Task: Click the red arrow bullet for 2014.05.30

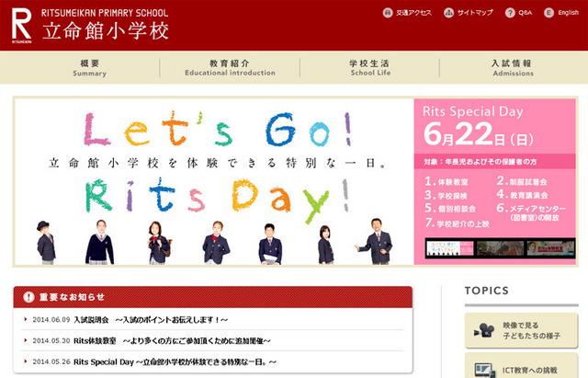Action: (26, 340)
